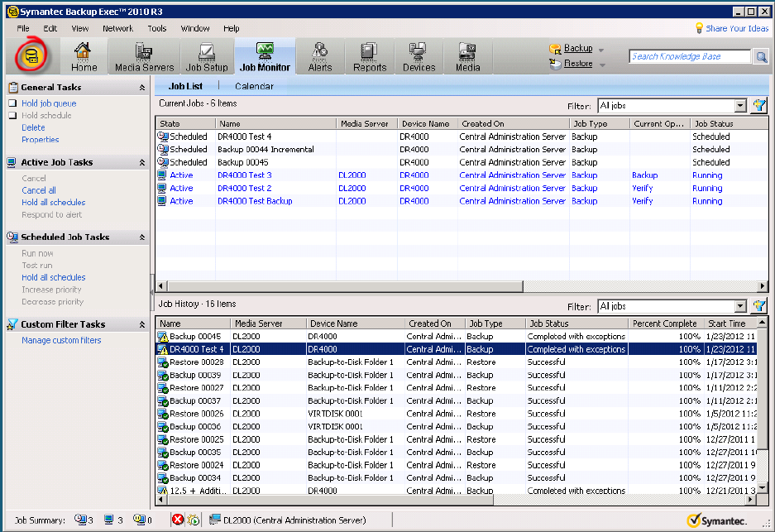
Task: Toggle the Hold job queue checkbox
Action: click(12, 103)
